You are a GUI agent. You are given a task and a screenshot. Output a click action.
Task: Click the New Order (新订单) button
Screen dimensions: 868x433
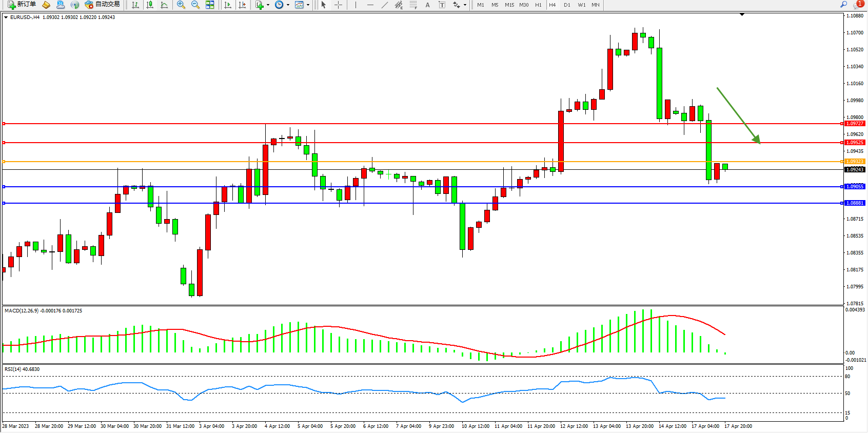[x=22, y=5]
